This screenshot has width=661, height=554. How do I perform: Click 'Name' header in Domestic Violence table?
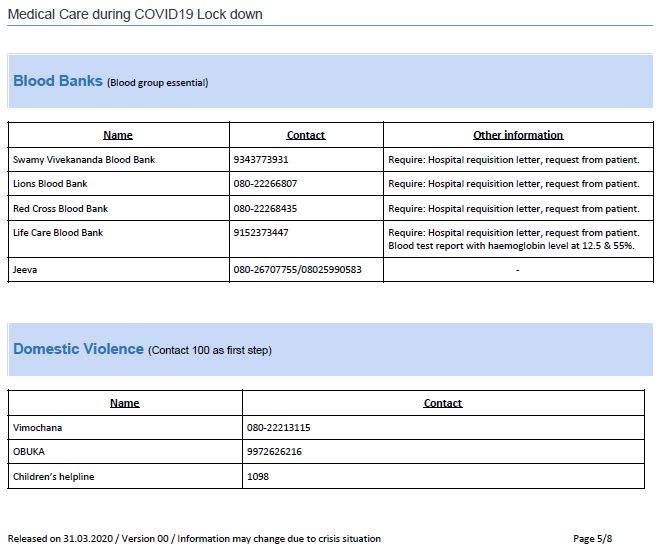(x=125, y=403)
